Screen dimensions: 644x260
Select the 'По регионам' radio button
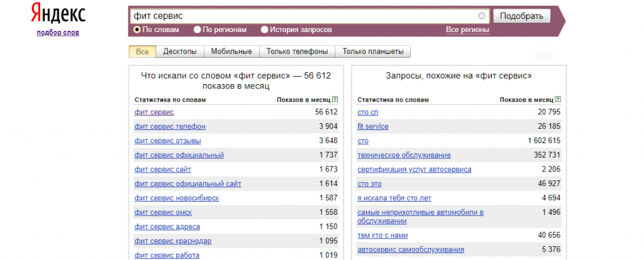click(x=197, y=30)
